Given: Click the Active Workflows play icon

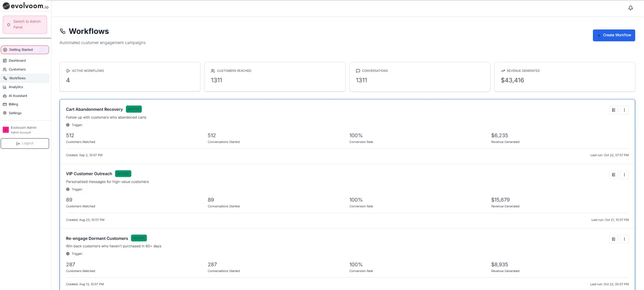Looking at the screenshot, I should tap(68, 71).
